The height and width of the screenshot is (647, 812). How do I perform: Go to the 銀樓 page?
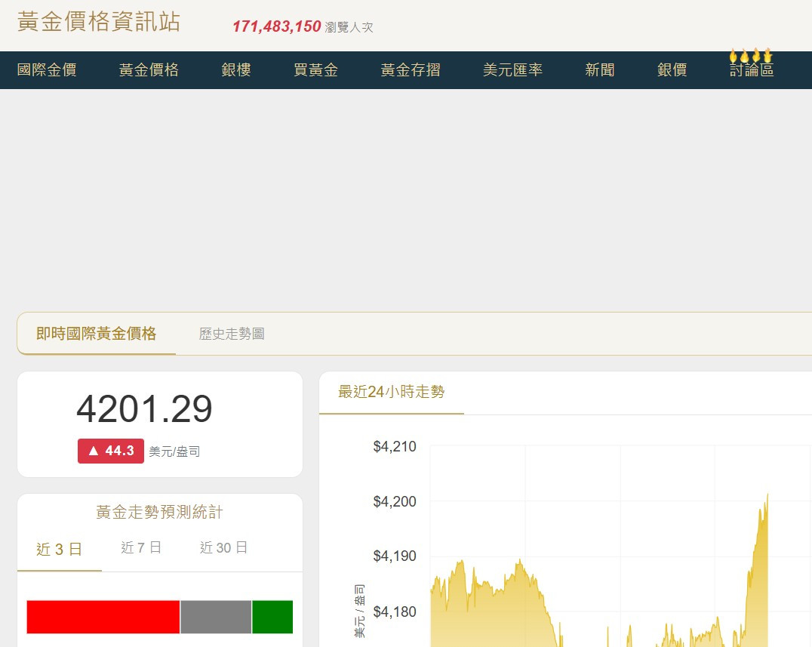click(x=236, y=70)
